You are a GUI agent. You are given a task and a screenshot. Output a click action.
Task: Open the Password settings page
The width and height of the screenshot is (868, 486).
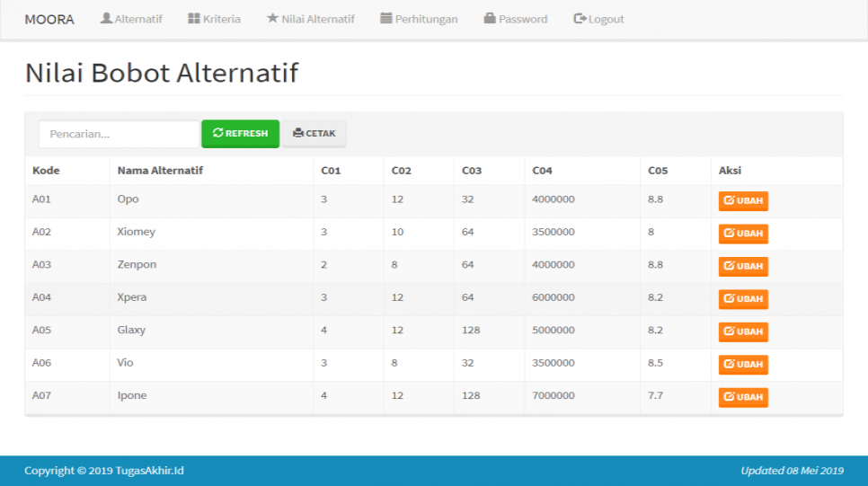(515, 19)
